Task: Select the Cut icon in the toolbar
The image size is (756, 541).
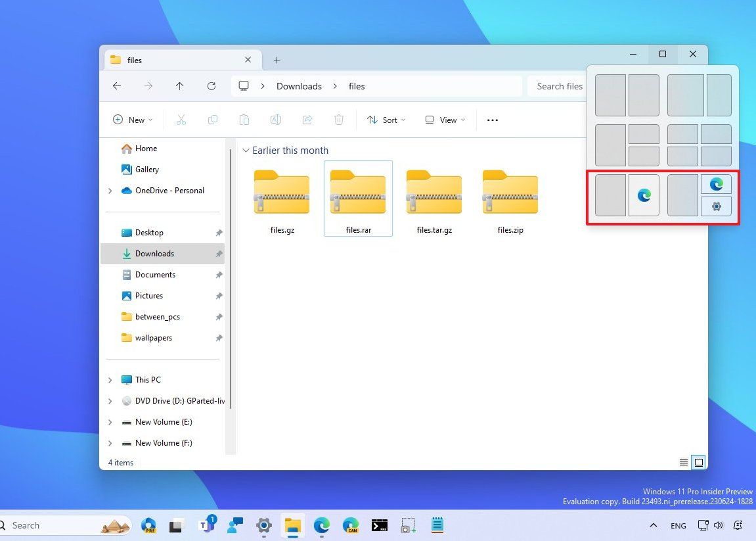Action: (181, 120)
